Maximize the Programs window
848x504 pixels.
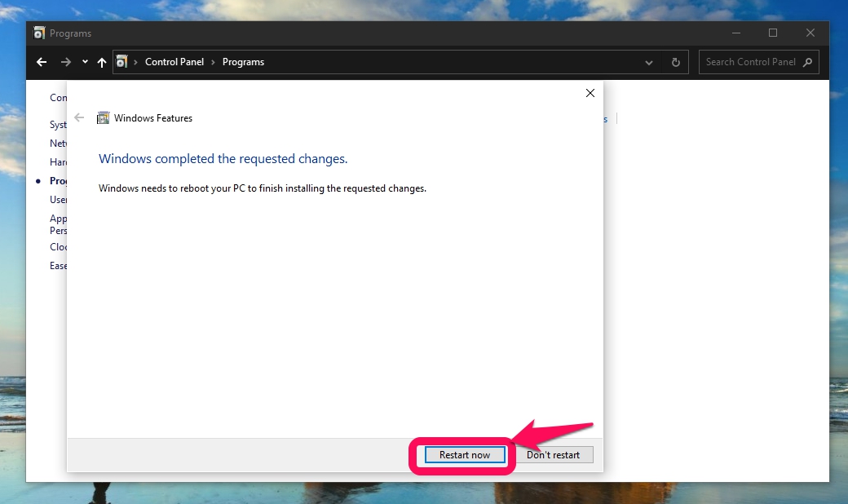(773, 33)
